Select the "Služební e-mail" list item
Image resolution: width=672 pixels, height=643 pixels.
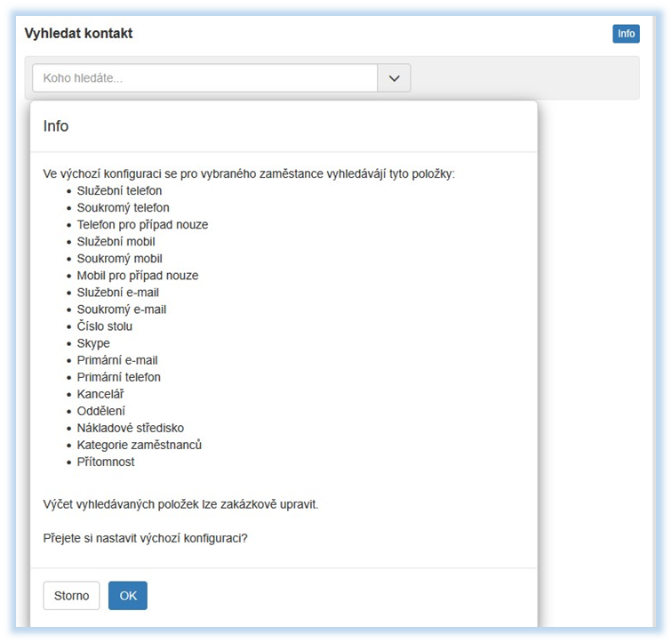(x=118, y=293)
